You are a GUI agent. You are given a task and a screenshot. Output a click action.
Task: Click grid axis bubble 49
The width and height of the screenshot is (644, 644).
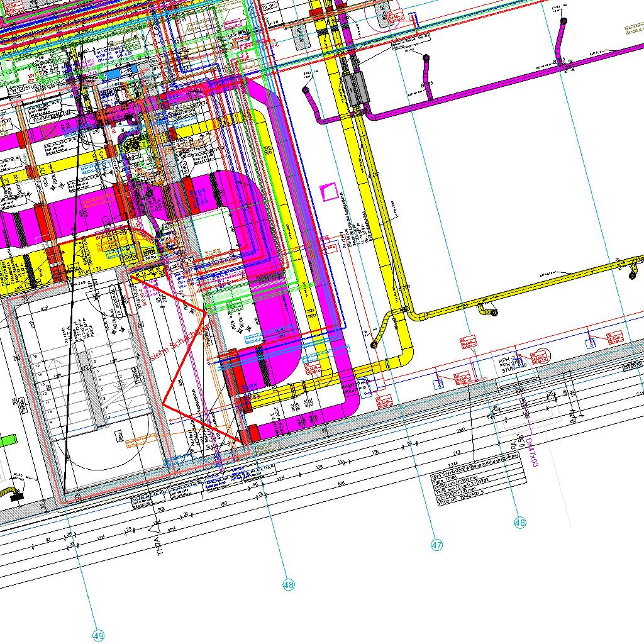[x=98, y=636]
